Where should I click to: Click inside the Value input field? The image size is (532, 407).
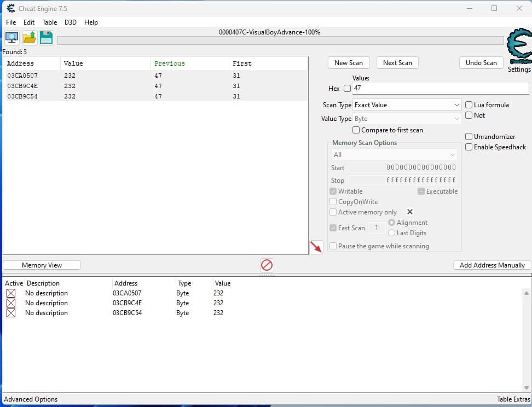point(438,88)
